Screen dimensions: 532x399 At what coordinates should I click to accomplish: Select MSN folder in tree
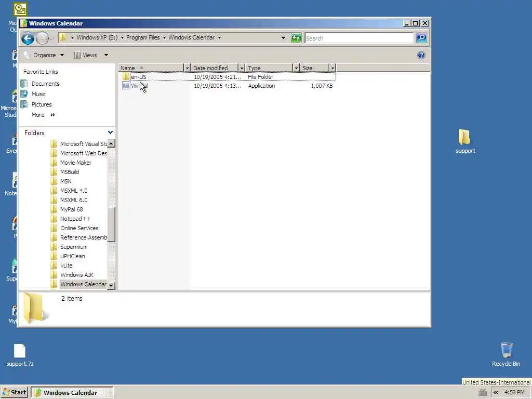[x=66, y=181]
